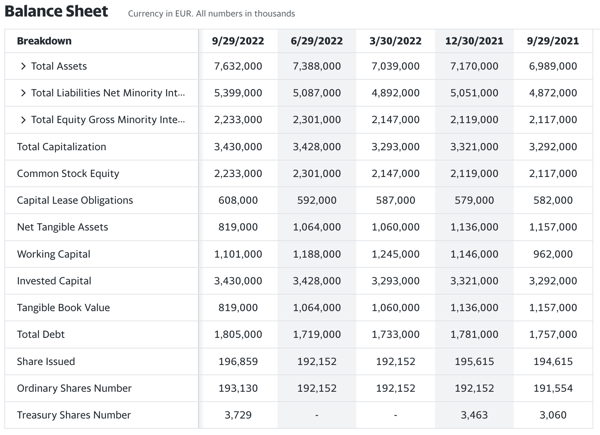The image size is (600, 435).
Task: Click the Total Debt row label
Action: click(x=41, y=334)
